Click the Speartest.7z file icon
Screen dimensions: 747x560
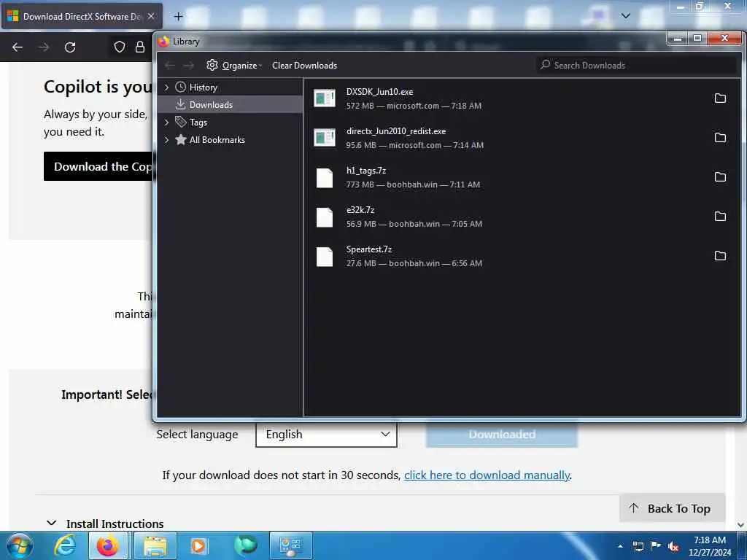pos(325,257)
